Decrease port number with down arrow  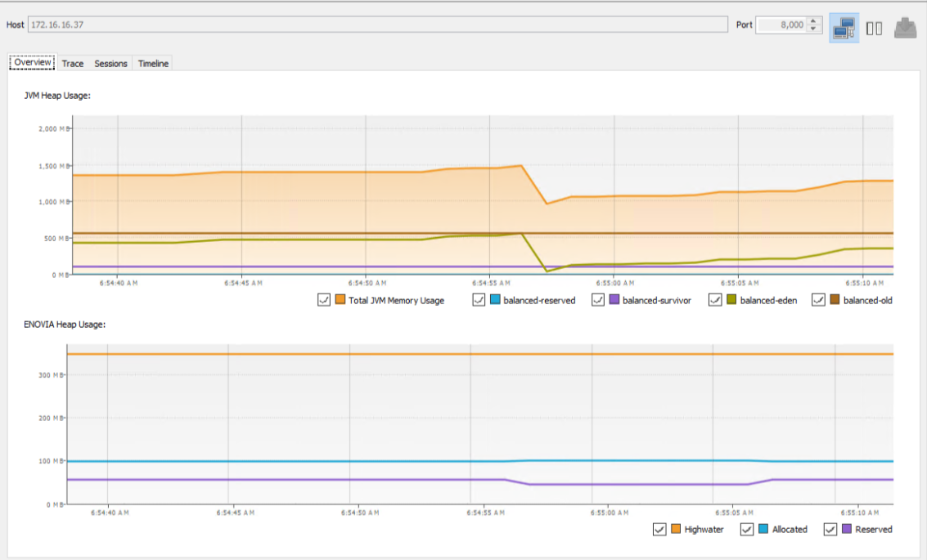click(x=812, y=29)
